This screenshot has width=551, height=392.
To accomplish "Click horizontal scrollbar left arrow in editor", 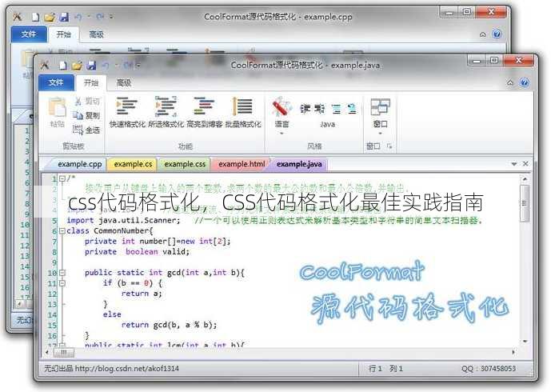I will coord(47,352).
